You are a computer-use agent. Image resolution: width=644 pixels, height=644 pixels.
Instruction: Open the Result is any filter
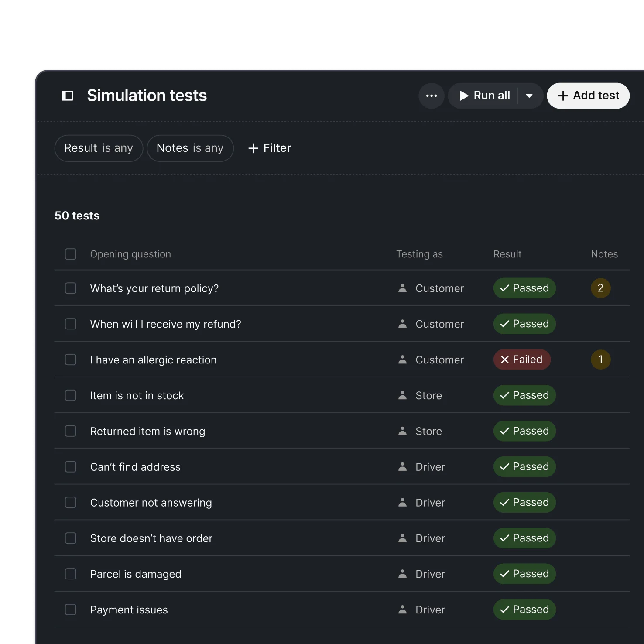[x=99, y=148]
